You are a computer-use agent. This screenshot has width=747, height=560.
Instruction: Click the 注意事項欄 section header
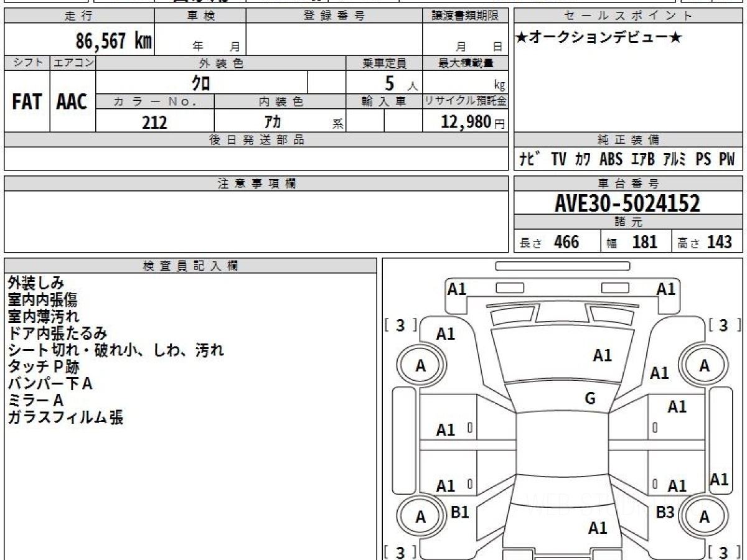[256, 184]
